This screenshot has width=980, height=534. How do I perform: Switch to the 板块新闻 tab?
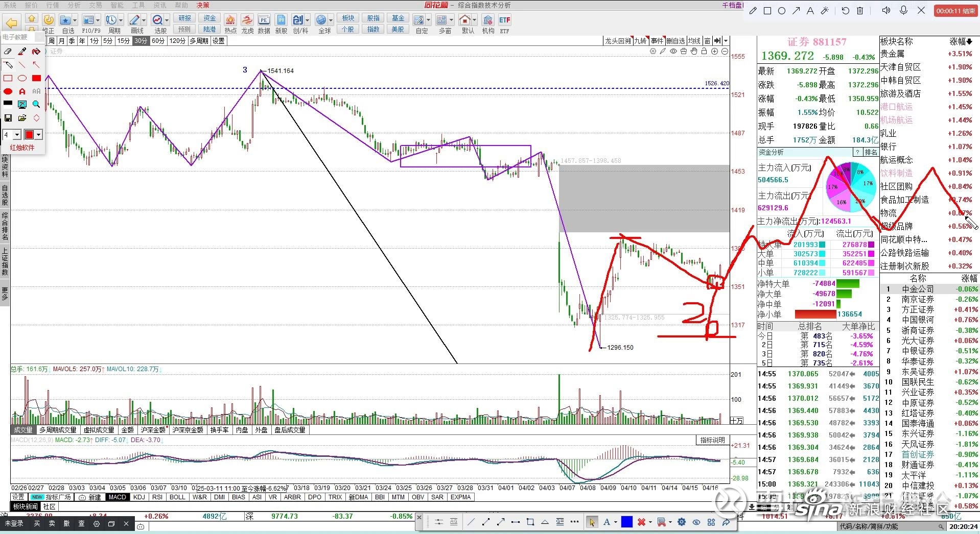pos(26,507)
